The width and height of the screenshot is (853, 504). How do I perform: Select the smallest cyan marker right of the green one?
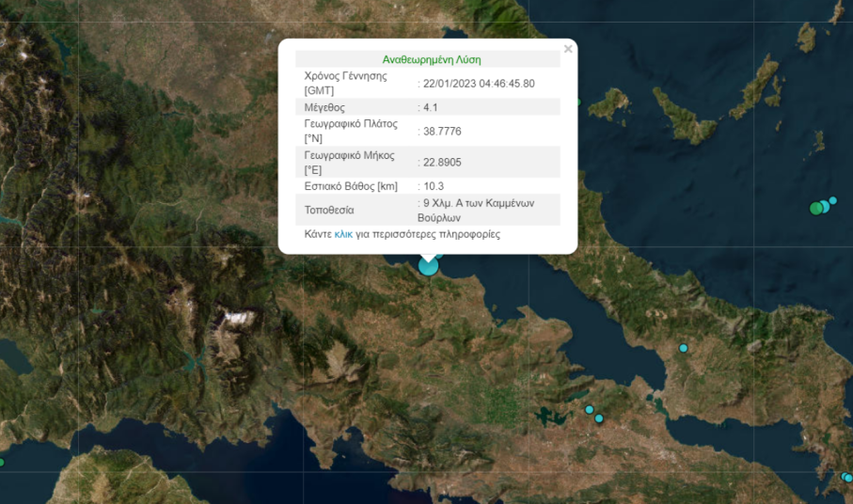pos(832,200)
